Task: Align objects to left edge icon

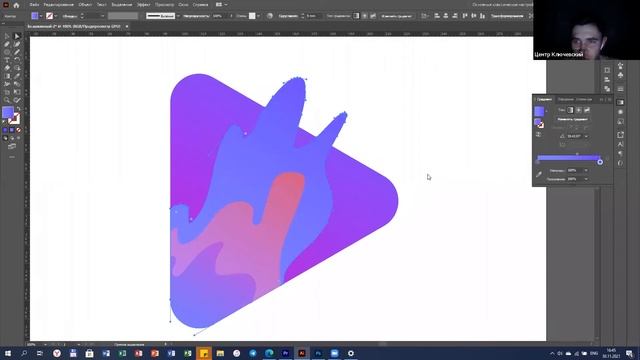Action: pos(437,16)
